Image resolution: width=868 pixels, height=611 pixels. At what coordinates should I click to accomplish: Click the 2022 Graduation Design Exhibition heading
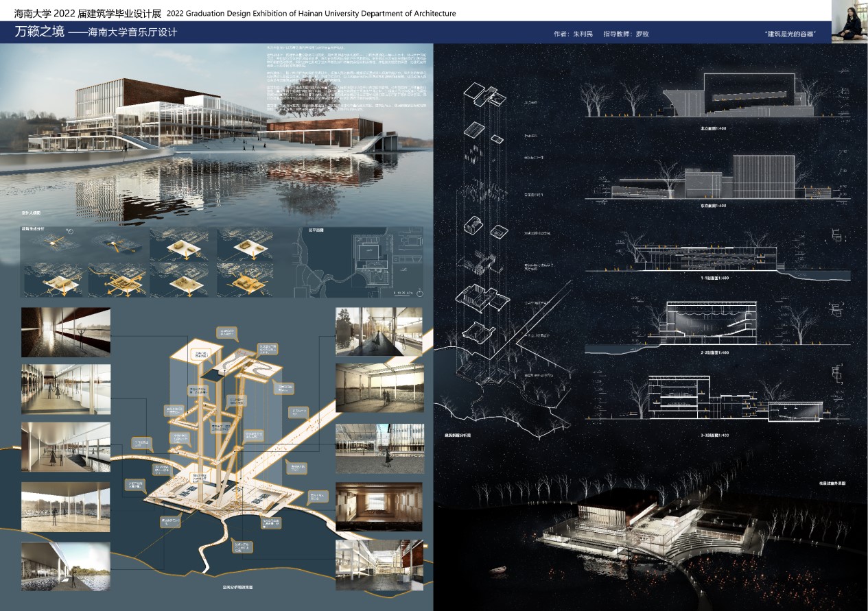[x=311, y=13]
